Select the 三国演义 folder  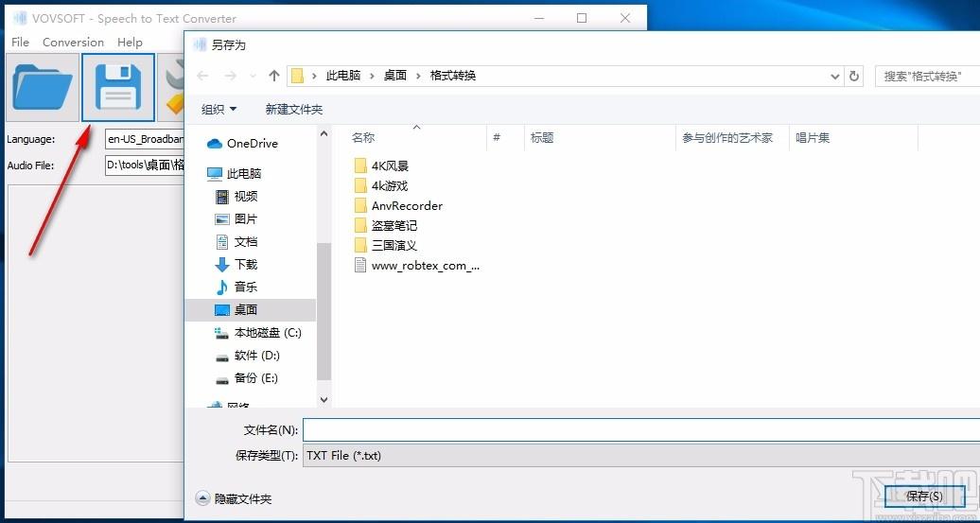tap(386, 246)
